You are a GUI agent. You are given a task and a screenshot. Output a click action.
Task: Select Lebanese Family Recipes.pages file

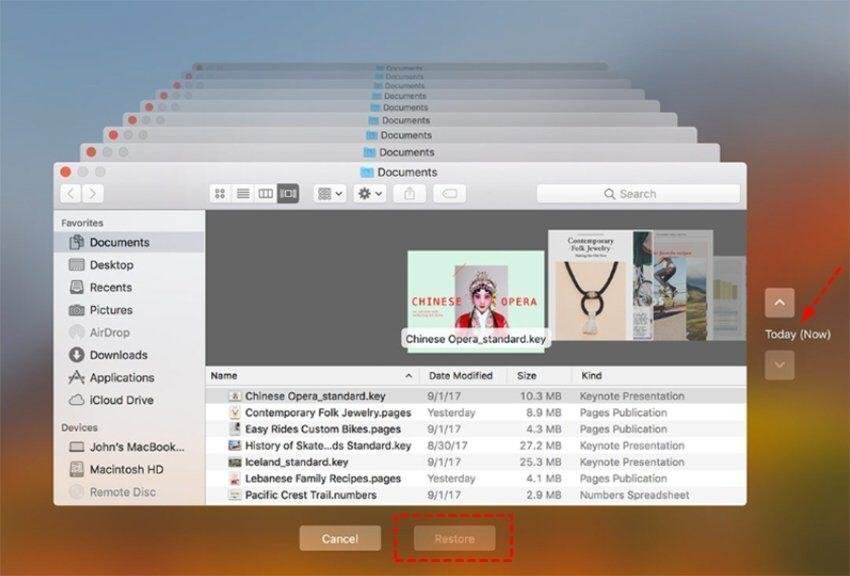point(476,478)
